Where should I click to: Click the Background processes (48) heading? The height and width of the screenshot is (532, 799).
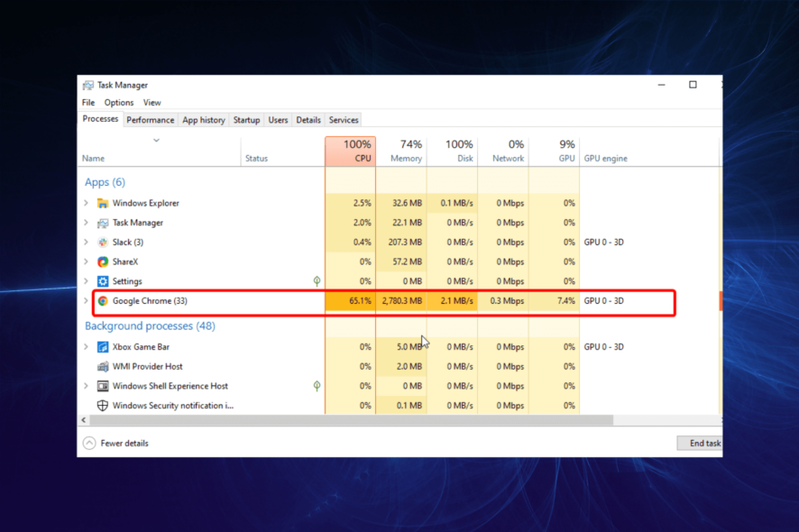pyautogui.click(x=150, y=326)
